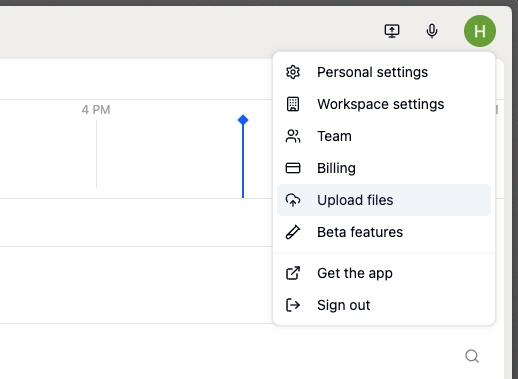Open Beta features menu entry
The width and height of the screenshot is (518, 379).
pyautogui.click(x=384, y=232)
